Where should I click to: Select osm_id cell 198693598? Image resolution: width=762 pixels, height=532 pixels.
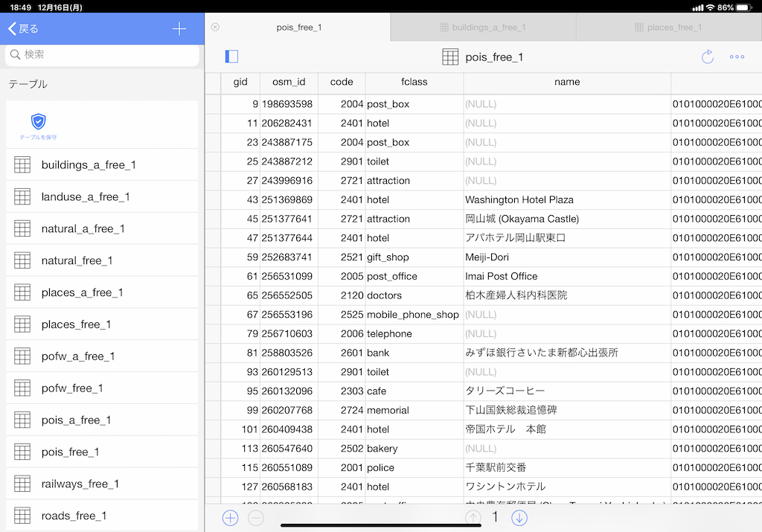tap(289, 104)
